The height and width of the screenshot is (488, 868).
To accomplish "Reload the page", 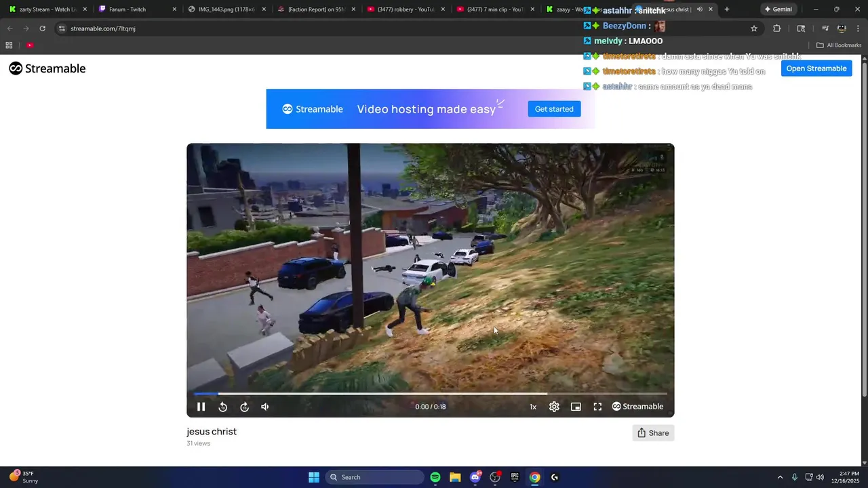I will coord(42,28).
